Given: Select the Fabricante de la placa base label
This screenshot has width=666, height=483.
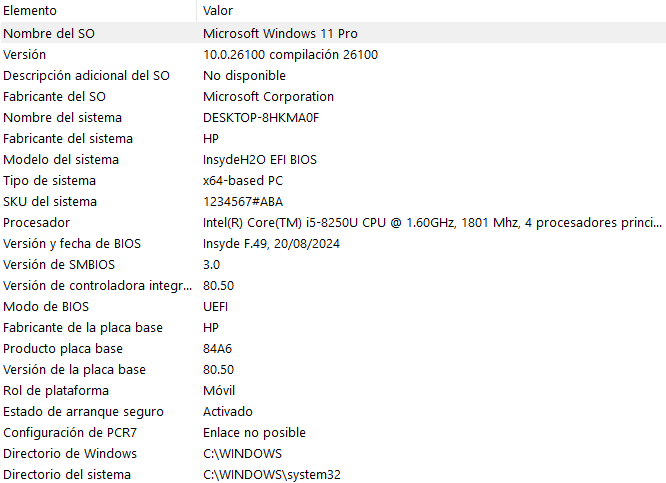Looking at the screenshot, I should click(83, 328).
